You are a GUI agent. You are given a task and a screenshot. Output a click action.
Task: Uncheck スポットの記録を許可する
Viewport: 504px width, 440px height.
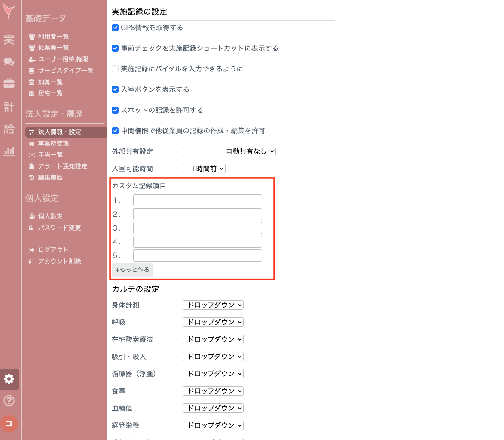point(115,110)
